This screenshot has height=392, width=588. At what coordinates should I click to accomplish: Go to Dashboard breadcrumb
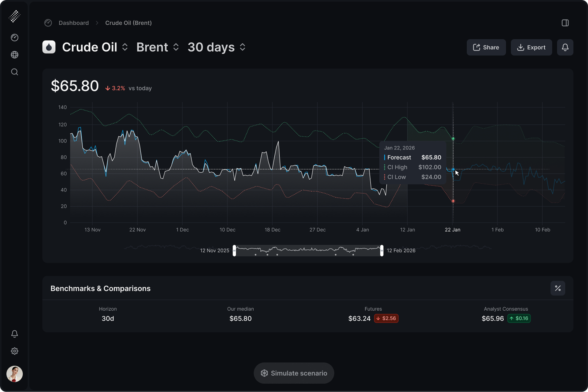click(x=73, y=23)
